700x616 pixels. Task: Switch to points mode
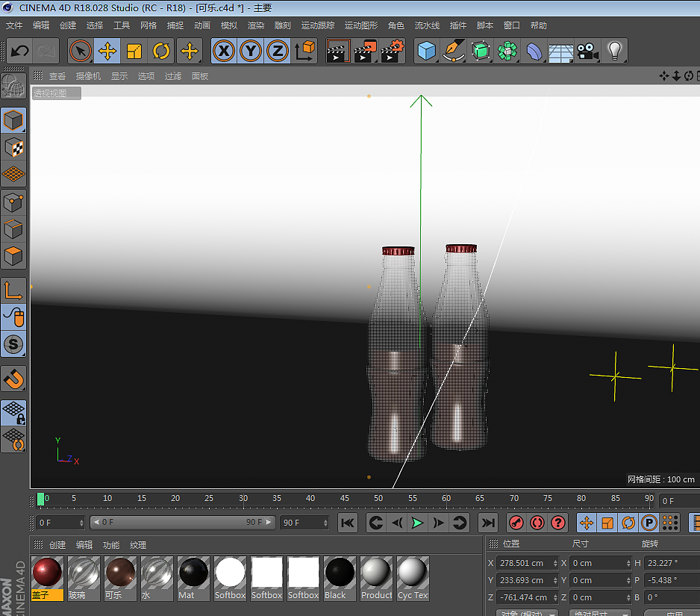coord(13,202)
